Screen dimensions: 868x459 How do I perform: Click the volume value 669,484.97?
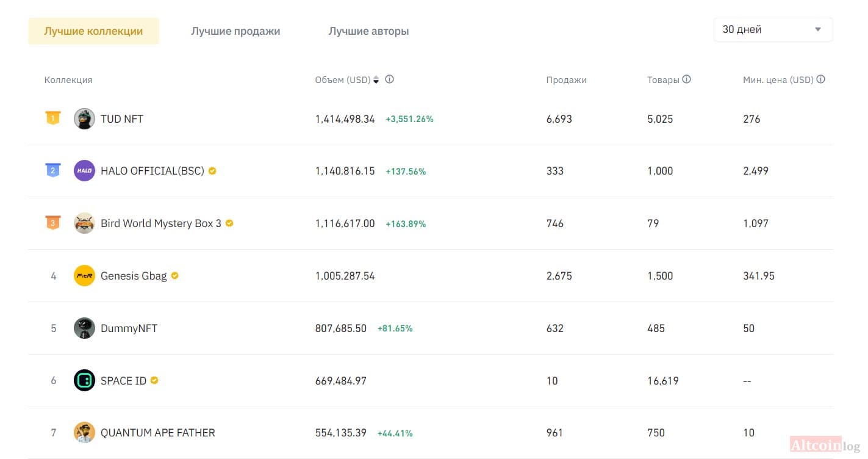pyautogui.click(x=341, y=381)
